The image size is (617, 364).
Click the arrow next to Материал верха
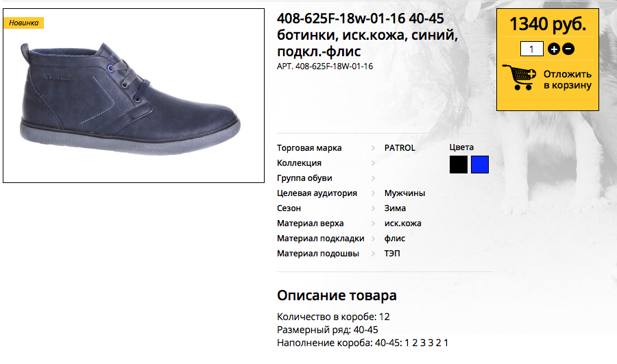coord(373,223)
